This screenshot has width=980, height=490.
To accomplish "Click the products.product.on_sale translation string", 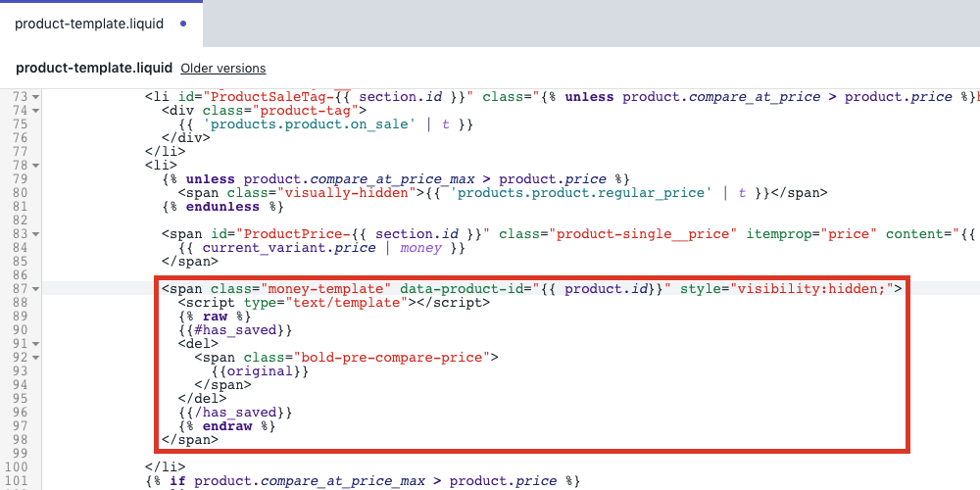I will pyautogui.click(x=325, y=124).
